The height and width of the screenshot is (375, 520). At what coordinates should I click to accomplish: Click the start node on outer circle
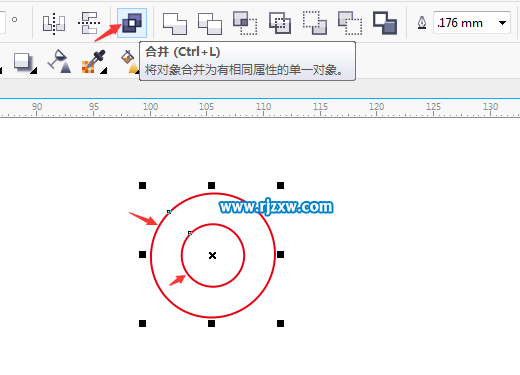pyautogui.click(x=169, y=212)
